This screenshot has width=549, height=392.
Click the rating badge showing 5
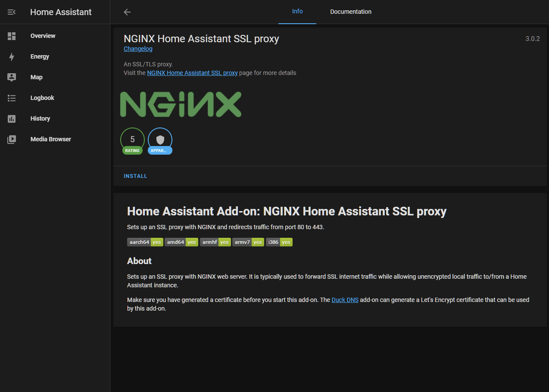(x=132, y=140)
